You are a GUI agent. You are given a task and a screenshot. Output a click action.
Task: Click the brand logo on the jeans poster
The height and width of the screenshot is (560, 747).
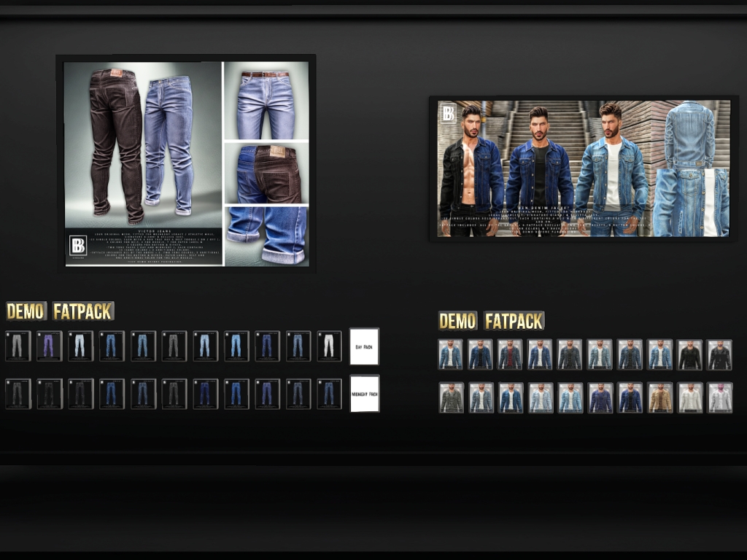pyautogui.click(x=78, y=246)
